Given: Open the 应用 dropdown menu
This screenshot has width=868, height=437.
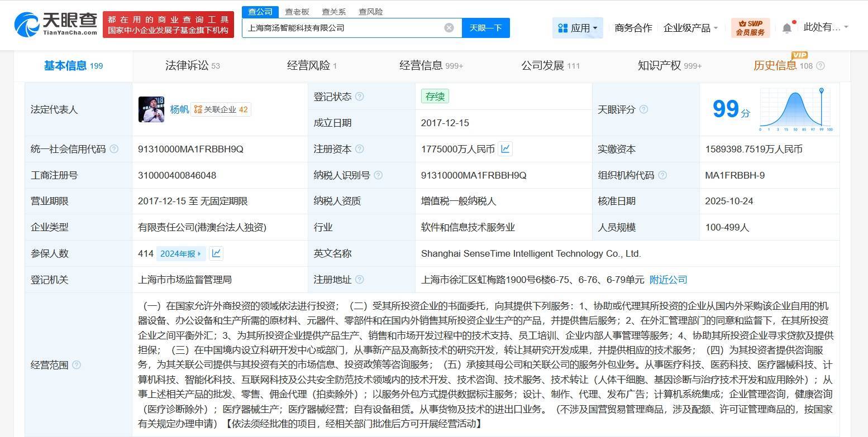Looking at the screenshot, I should point(578,28).
